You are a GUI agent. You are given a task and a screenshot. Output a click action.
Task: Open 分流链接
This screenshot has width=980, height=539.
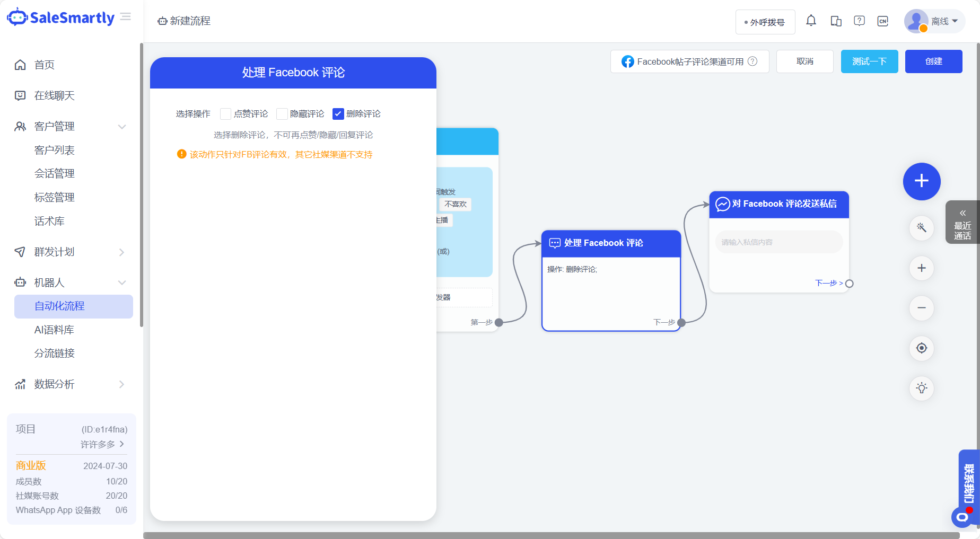click(x=55, y=353)
